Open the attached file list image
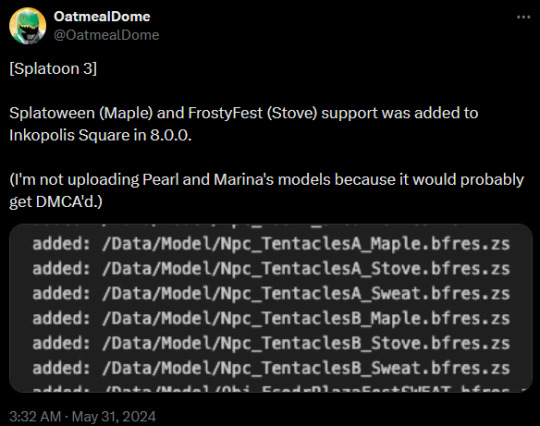540x426 pixels. [271, 308]
